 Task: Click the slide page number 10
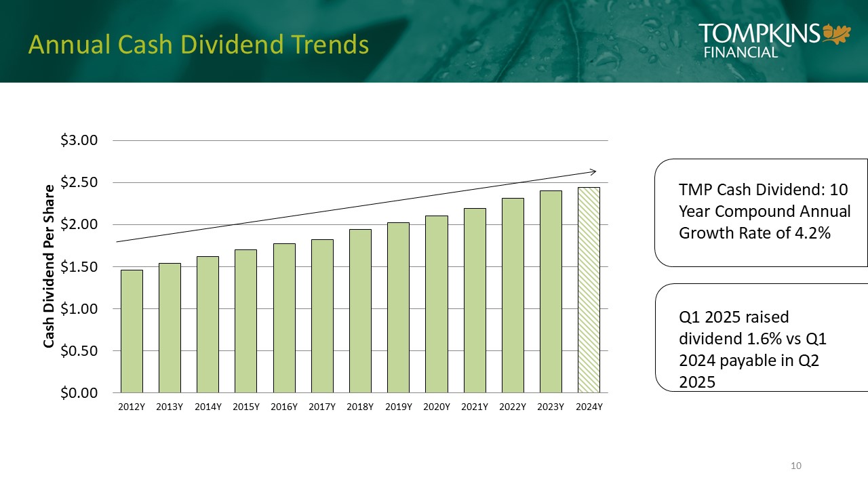point(796,466)
